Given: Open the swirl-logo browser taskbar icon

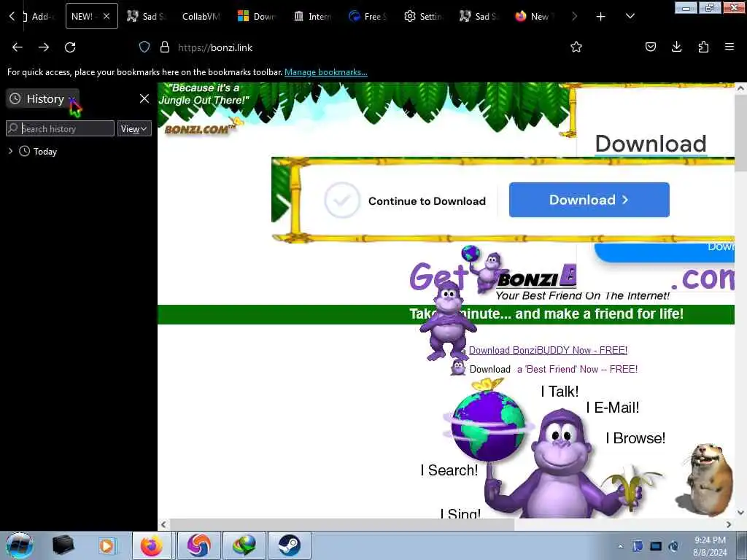Looking at the screenshot, I should click(198, 545).
